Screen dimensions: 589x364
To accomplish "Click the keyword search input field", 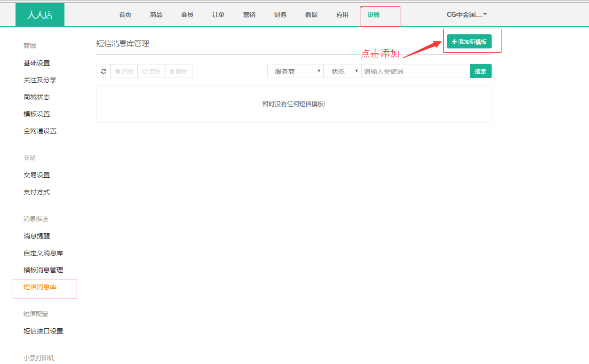I will point(415,71).
